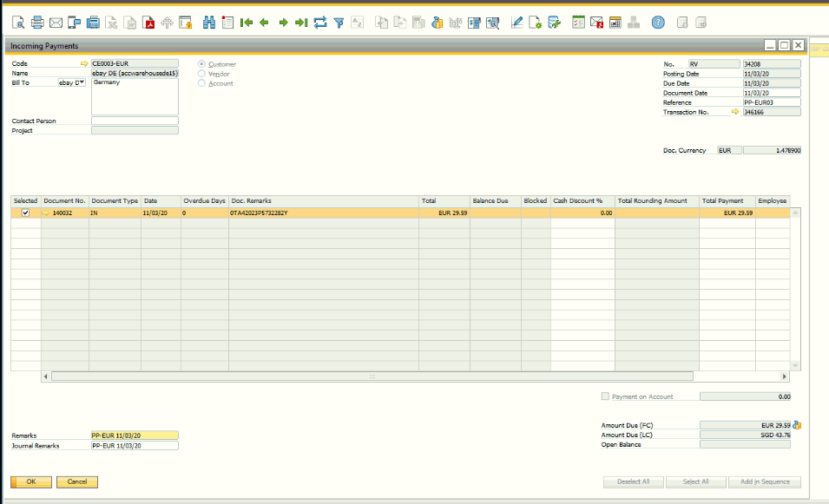Click the Print Preview toolbar icon
This screenshot has height=504, width=829.
pyautogui.click(x=18, y=23)
